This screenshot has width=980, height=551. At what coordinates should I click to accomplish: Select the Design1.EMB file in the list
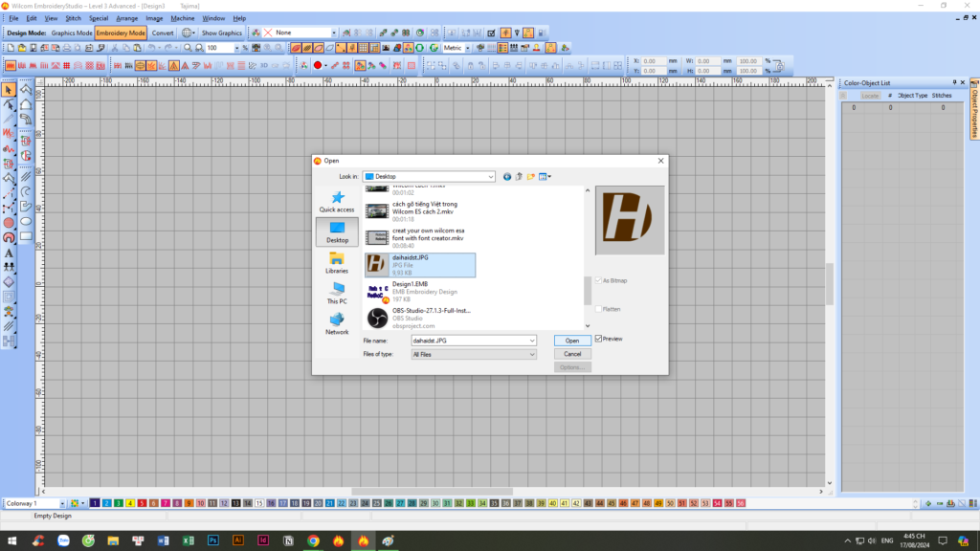click(420, 292)
